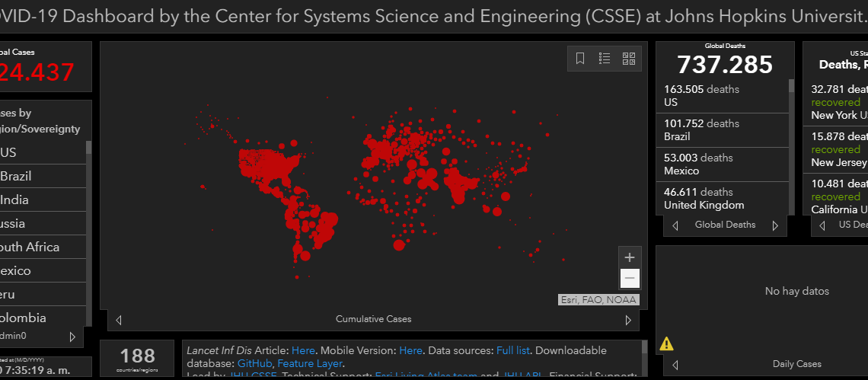
Task: Advance the Admin0 list with right arrow
Action: pos(72,337)
